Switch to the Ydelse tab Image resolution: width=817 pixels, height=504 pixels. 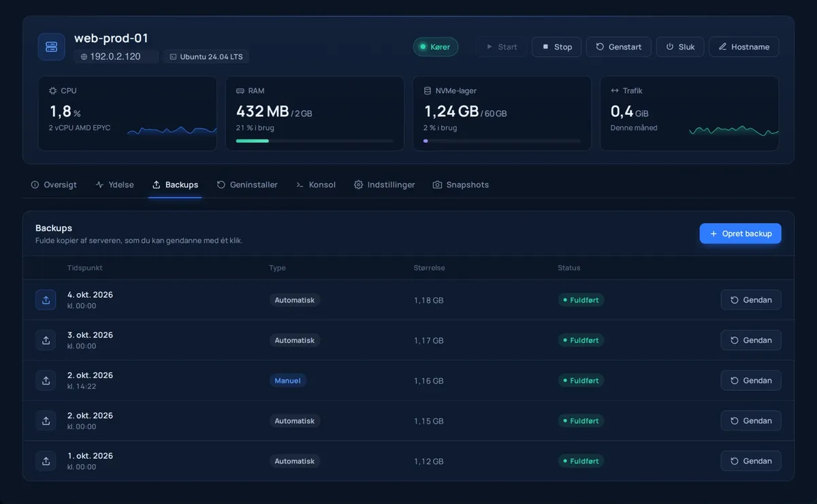point(114,185)
